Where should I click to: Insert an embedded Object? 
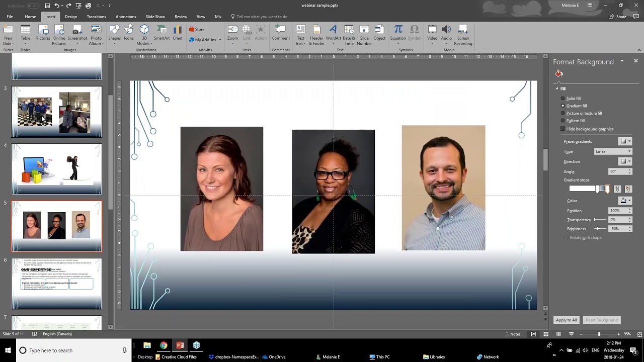tap(379, 32)
